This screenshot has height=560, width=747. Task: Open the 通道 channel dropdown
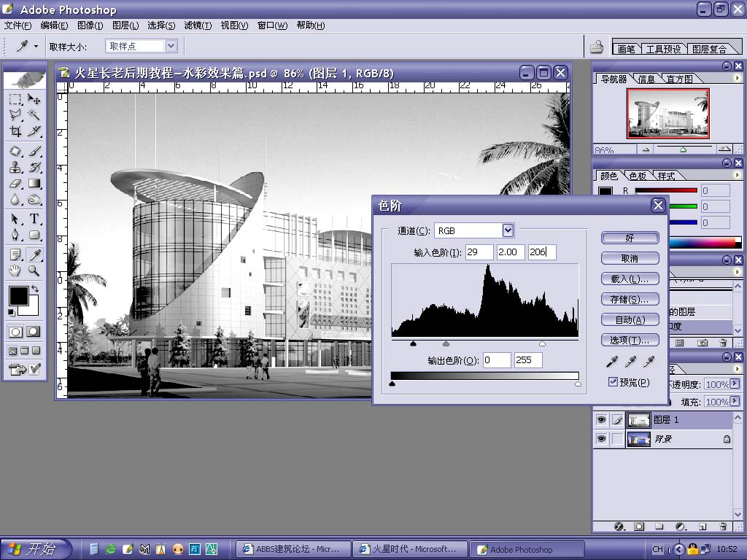tap(508, 230)
